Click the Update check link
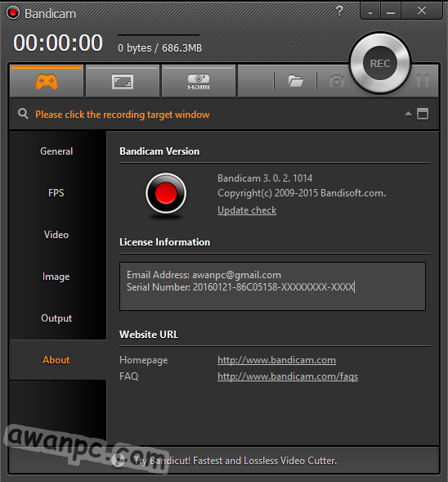 tap(247, 210)
